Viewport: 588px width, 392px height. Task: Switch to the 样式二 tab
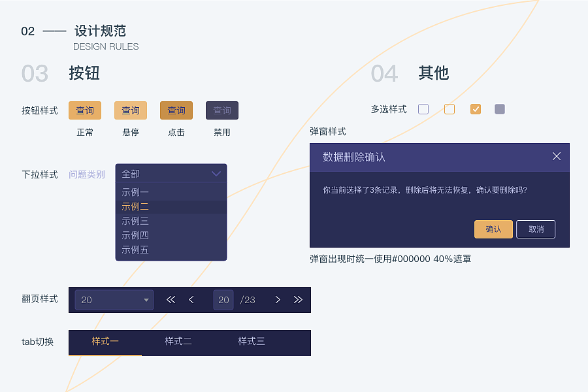point(178,342)
